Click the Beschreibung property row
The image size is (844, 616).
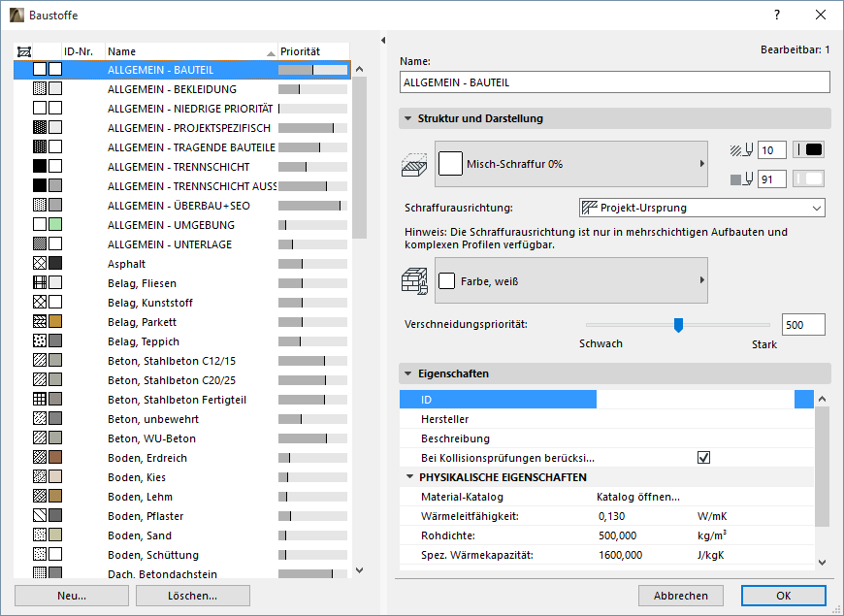click(606, 438)
